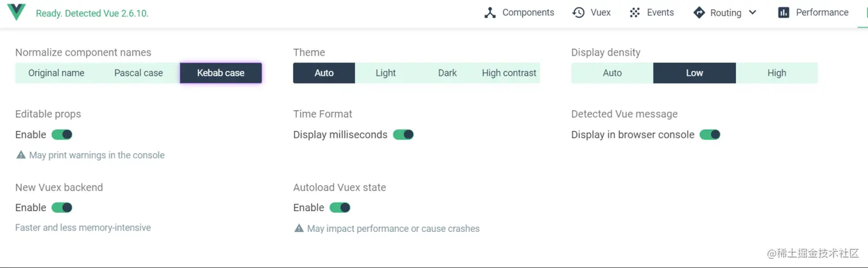
Task: Open the Events tab
Action: (660, 13)
